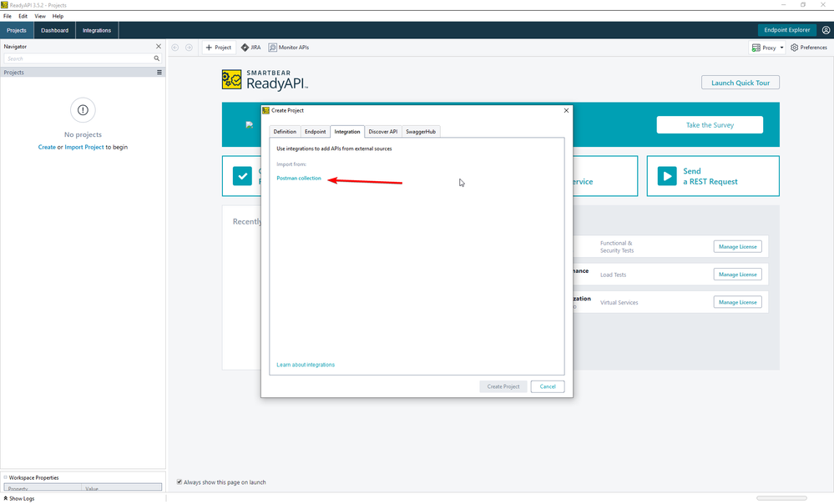The width and height of the screenshot is (834, 504).
Task: Click Manage License for Functional & Security Tests
Action: [x=738, y=247]
